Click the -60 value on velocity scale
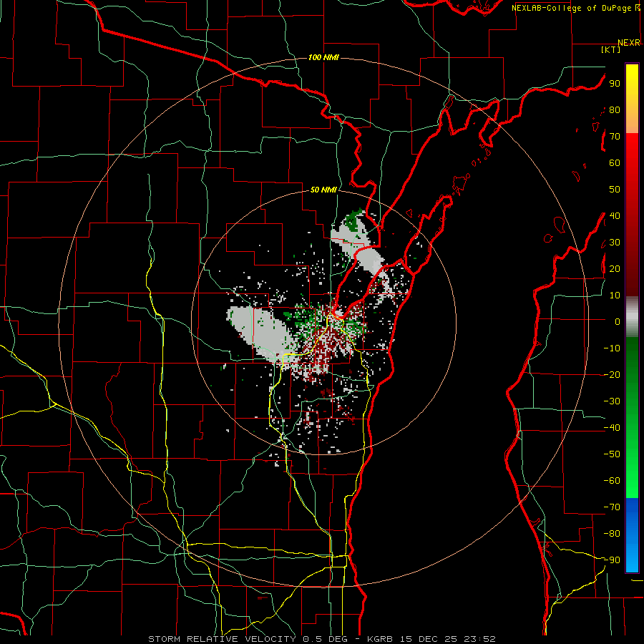Image resolution: width=644 pixels, height=644 pixels. coord(612,481)
